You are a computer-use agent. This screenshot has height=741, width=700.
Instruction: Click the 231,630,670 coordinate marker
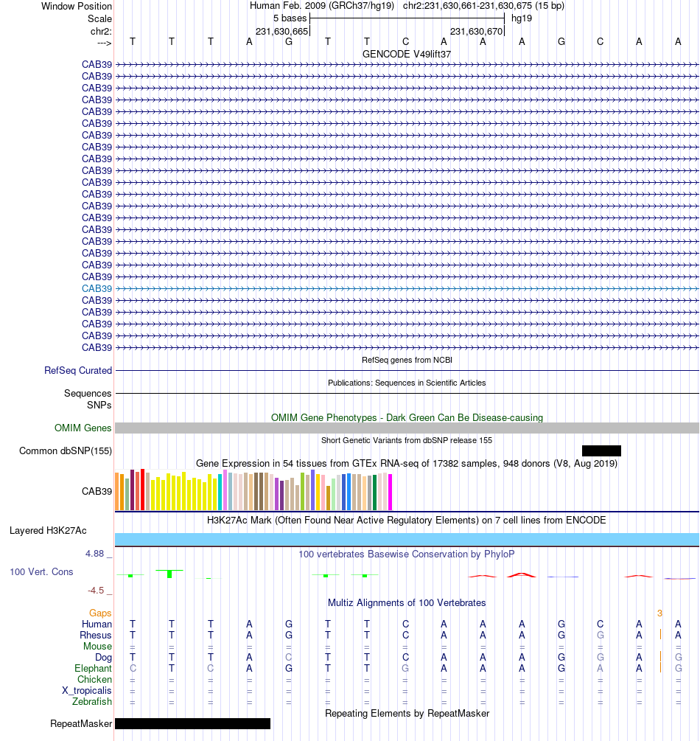476,31
